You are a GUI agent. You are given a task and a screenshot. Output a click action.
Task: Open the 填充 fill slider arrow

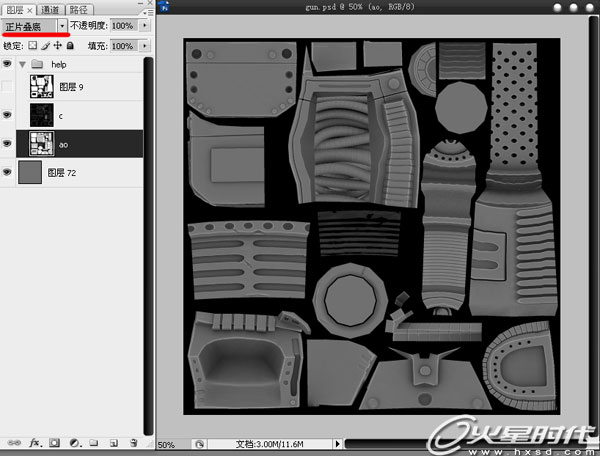pos(146,46)
